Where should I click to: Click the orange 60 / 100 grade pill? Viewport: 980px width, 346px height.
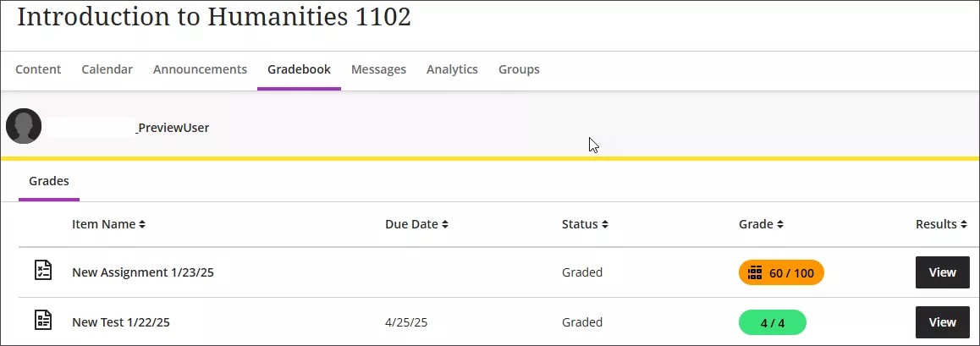[781, 272]
